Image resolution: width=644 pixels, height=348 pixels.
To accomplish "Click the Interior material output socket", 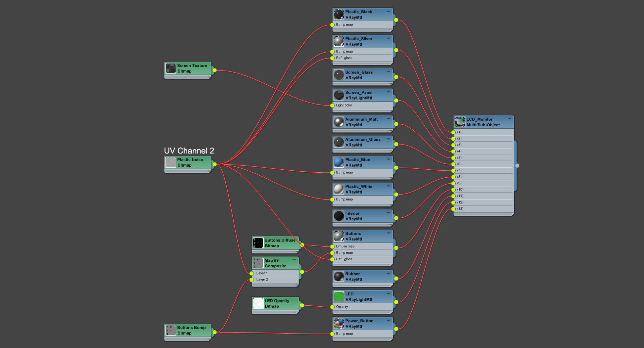I will tap(396, 218).
